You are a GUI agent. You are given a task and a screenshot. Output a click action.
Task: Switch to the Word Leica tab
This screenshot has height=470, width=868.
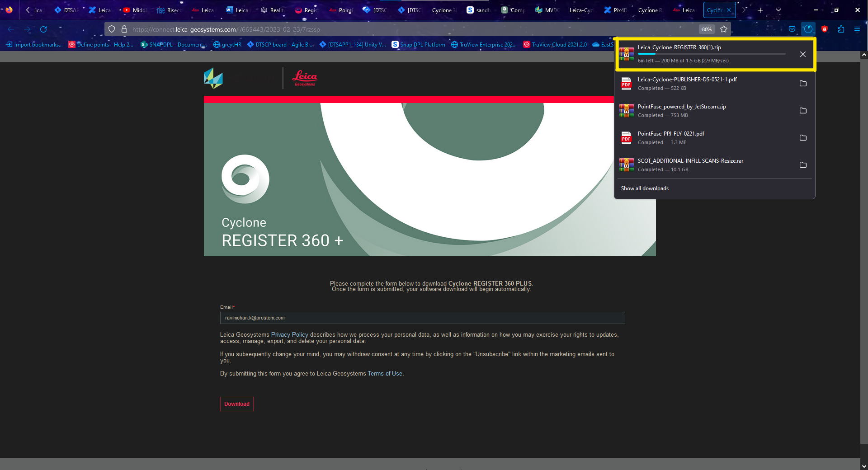coord(238,10)
